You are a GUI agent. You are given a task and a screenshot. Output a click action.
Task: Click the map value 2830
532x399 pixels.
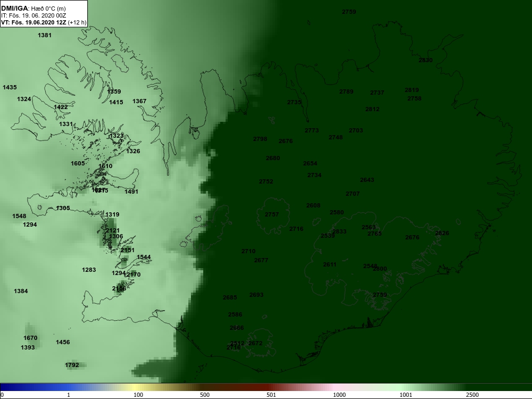pos(426,60)
